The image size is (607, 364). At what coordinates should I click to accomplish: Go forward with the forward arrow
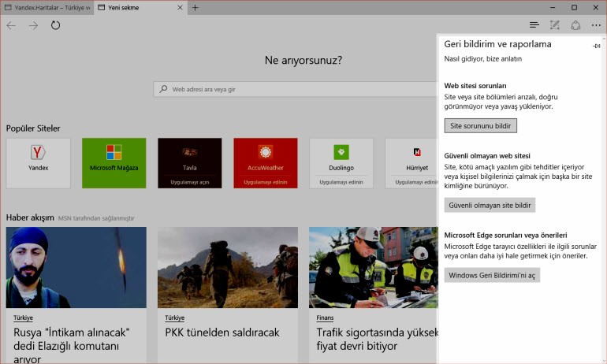(x=34, y=25)
